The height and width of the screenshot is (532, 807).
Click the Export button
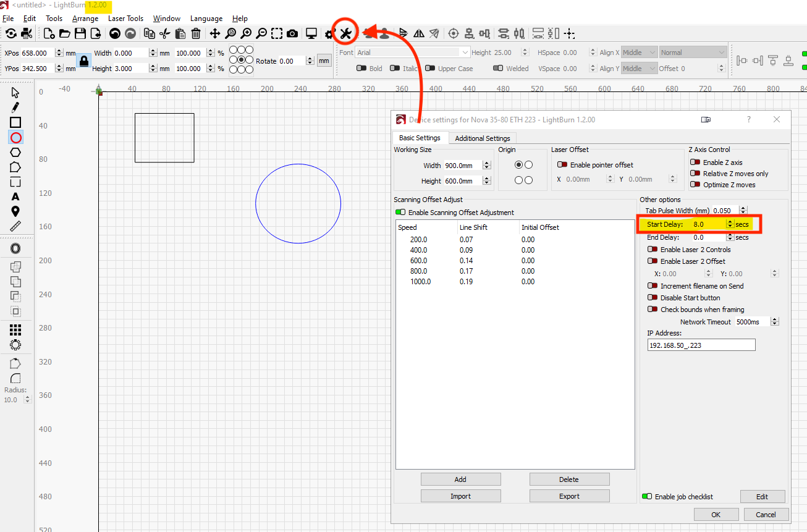coord(569,496)
